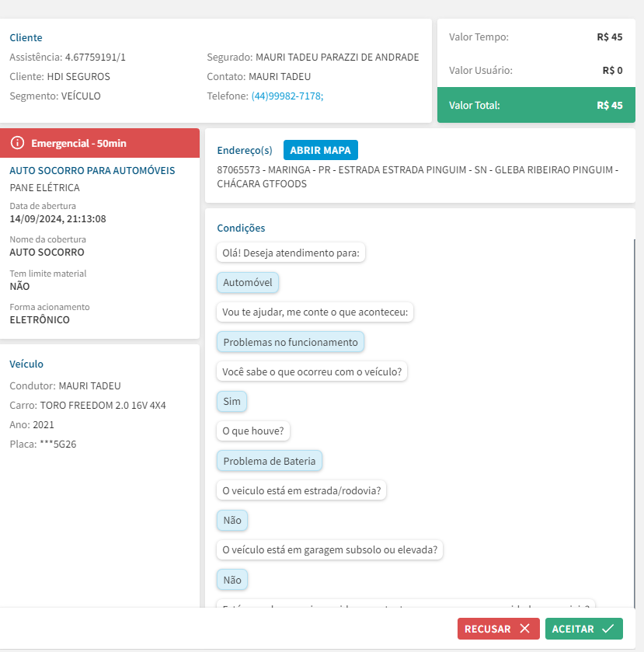This screenshot has width=644, height=652.
Task: Open the map with ABRIR MAPA
Action: pyautogui.click(x=321, y=150)
